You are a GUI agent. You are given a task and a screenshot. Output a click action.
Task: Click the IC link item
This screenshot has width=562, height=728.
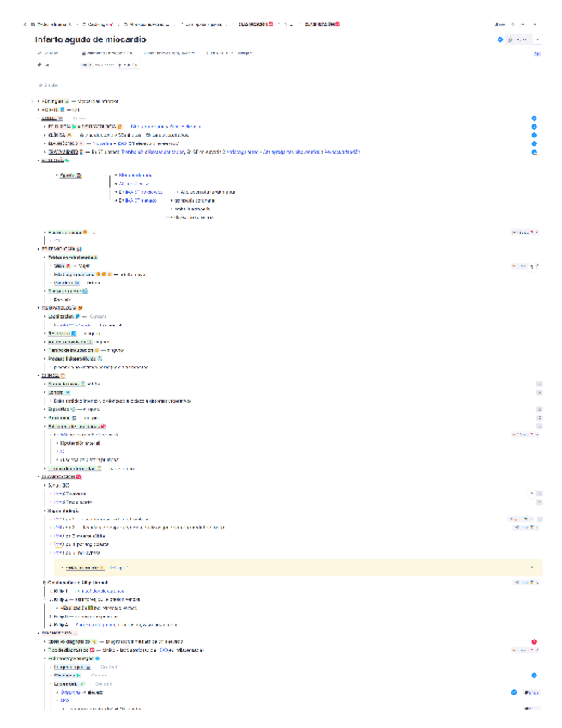tap(62, 452)
